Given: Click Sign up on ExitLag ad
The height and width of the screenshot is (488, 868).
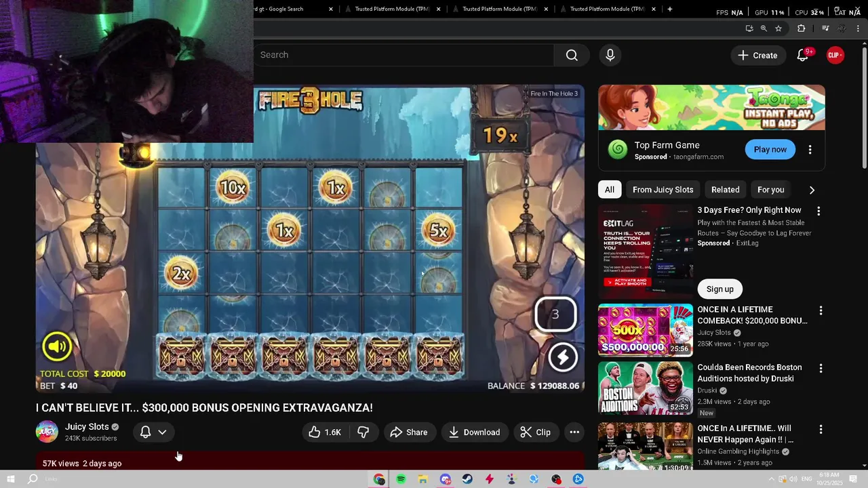Looking at the screenshot, I should click(x=719, y=289).
